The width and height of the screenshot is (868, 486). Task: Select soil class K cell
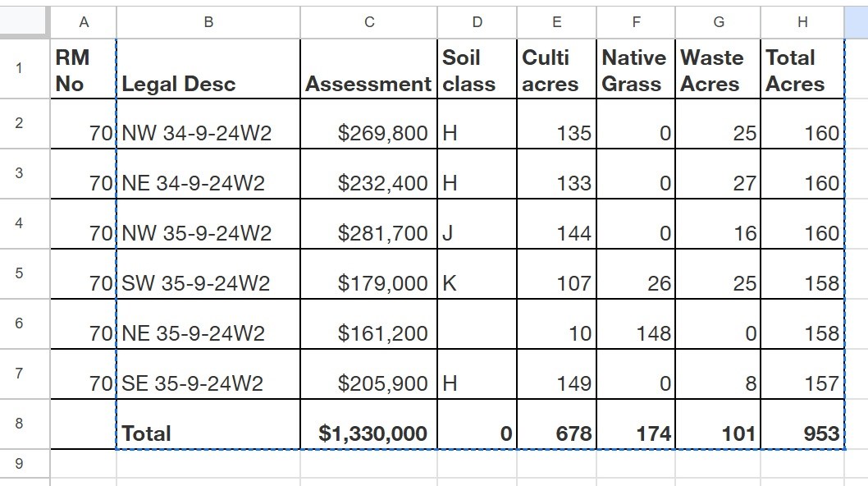[477, 283]
